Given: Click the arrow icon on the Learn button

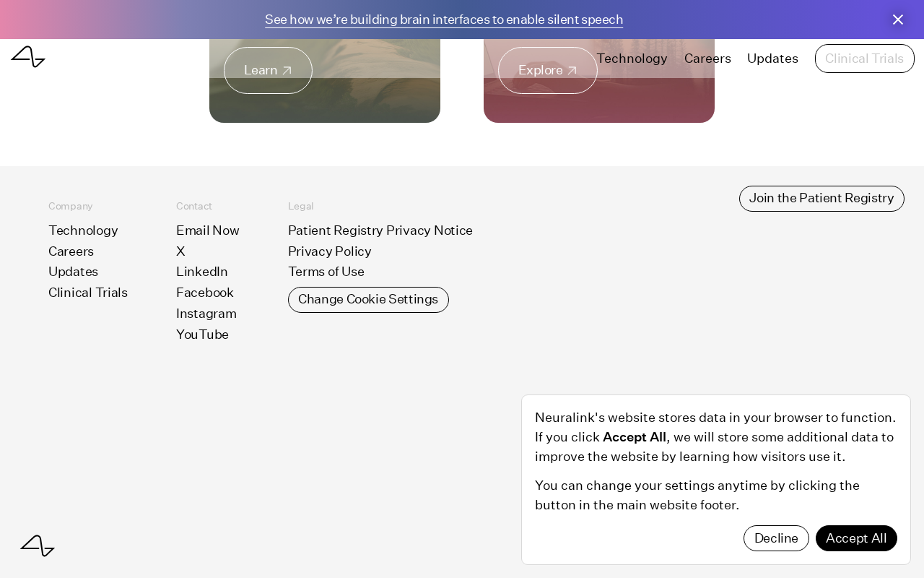Looking at the screenshot, I should [x=287, y=71].
